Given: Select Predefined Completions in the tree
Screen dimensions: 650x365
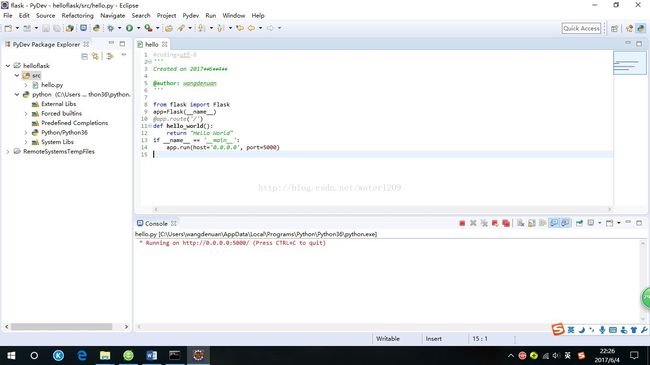Looking at the screenshot, I should pos(75,123).
